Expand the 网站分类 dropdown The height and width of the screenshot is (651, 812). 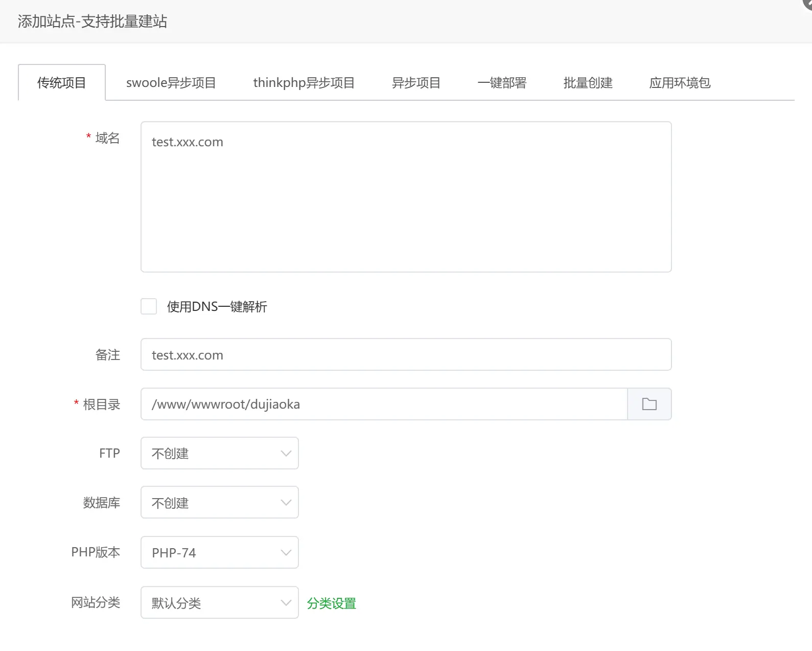click(x=219, y=602)
